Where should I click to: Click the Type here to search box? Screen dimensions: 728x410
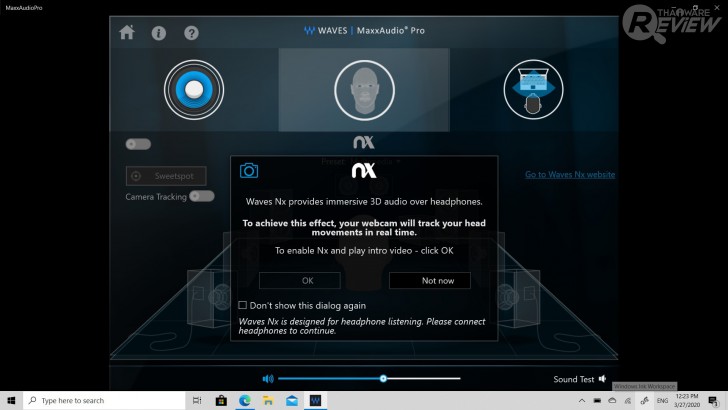[104, 400]
